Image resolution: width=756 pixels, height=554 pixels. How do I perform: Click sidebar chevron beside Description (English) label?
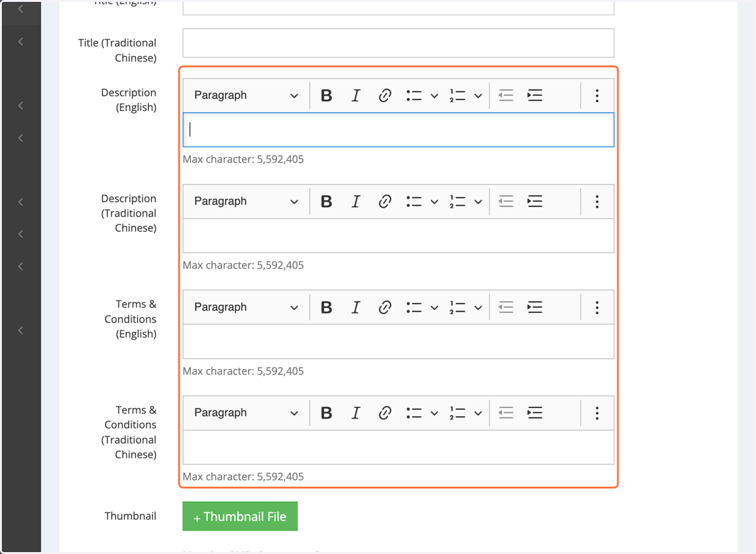coord(21,106)
